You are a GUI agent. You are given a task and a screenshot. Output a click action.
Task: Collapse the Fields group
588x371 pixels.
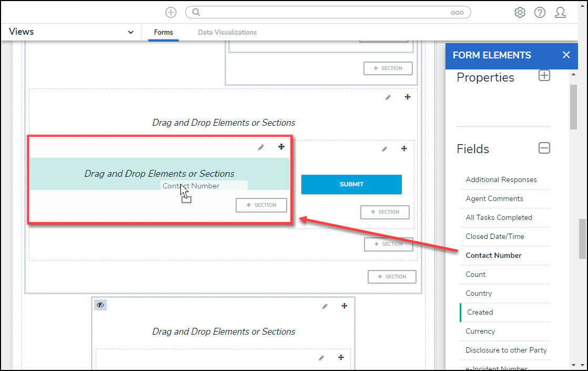544,148
